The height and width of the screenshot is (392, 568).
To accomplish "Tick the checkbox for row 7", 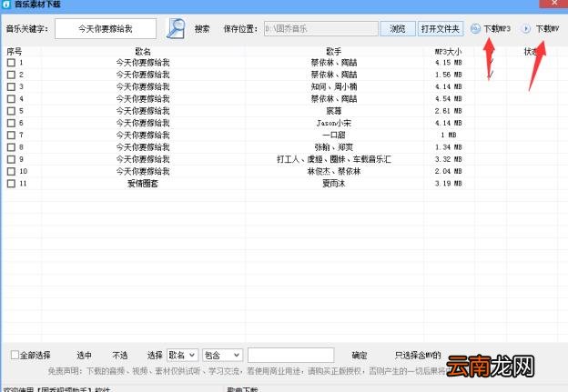I will pos(11,135).
